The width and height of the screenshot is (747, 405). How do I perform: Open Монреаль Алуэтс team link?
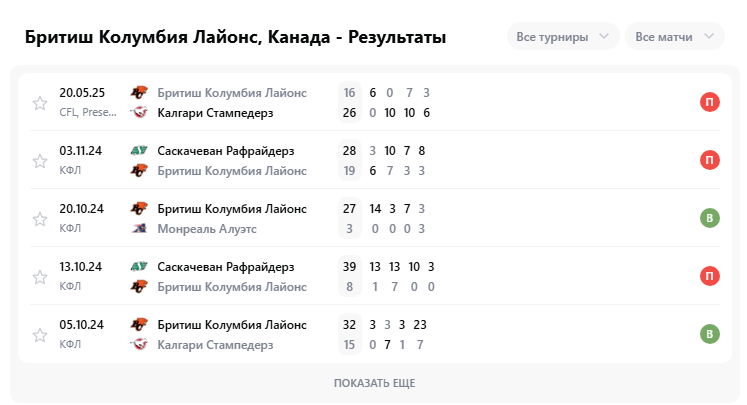(x=207, y=229)
